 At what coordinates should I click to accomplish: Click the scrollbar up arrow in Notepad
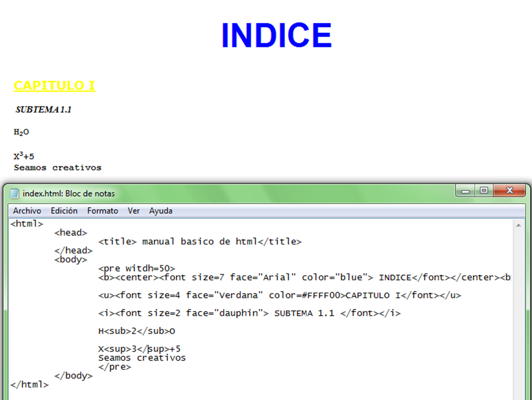click(x=518, y=225)
